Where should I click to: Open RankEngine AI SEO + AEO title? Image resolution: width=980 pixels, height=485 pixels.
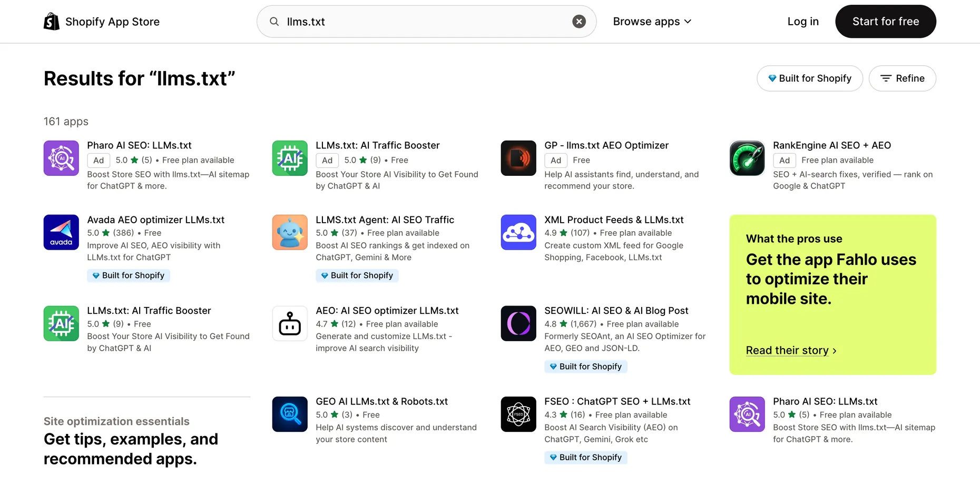(x=832, y=145)
